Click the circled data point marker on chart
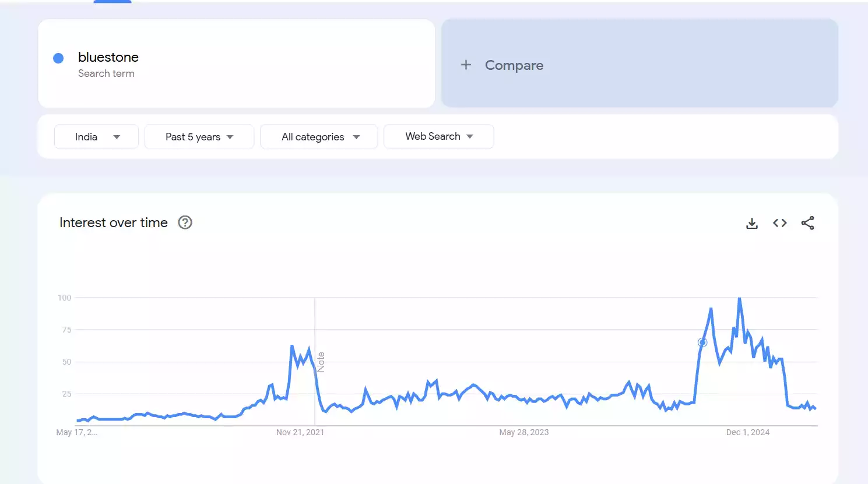Viewport: 868px width, 484px height. point(702,342)
